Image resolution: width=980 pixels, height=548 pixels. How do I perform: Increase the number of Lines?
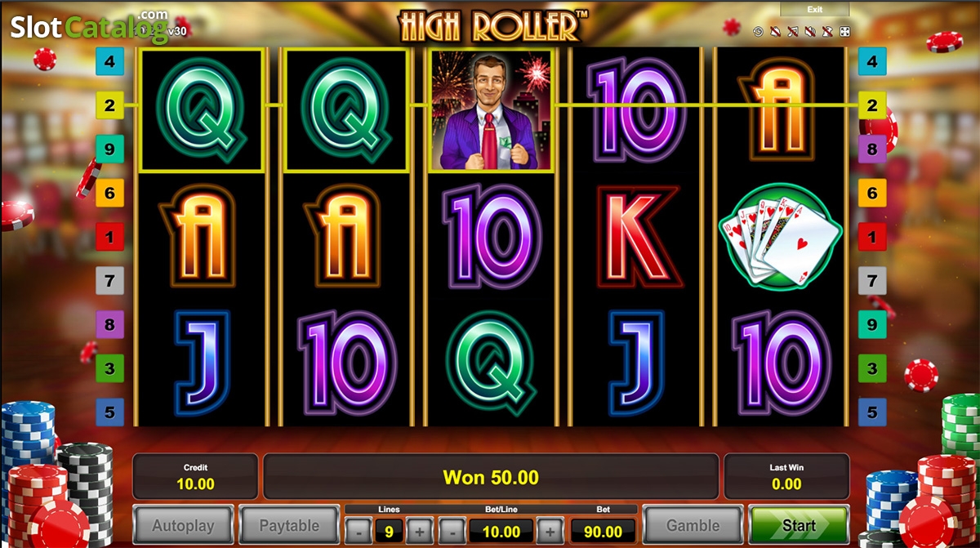[418, 531]
